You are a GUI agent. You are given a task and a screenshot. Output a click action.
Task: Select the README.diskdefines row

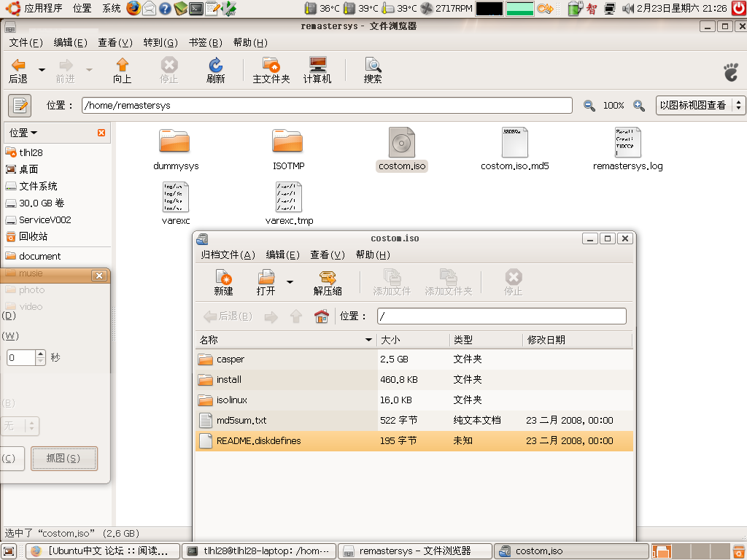click(414, 441)
